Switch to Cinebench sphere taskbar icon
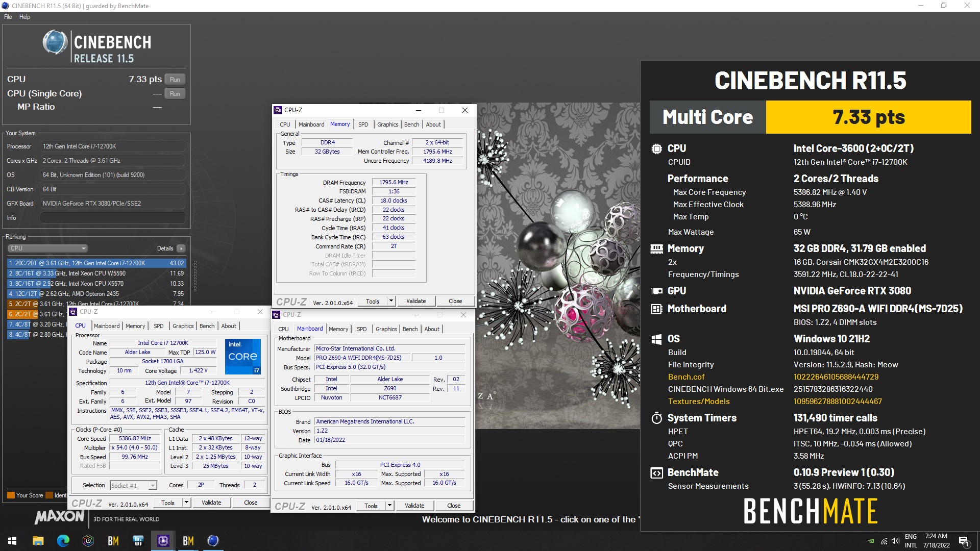Image resolution: width=980 pixels, height=551 pixels. point(213,541)
